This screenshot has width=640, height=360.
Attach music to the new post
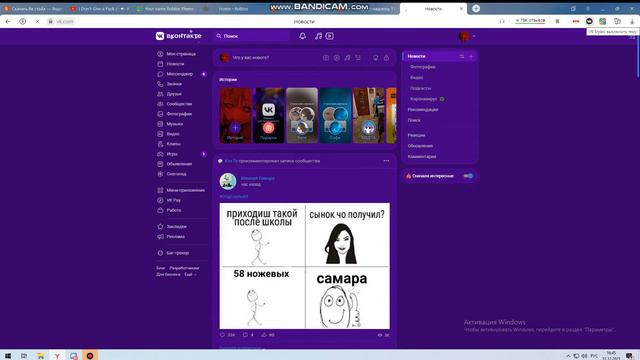[347, 58]
